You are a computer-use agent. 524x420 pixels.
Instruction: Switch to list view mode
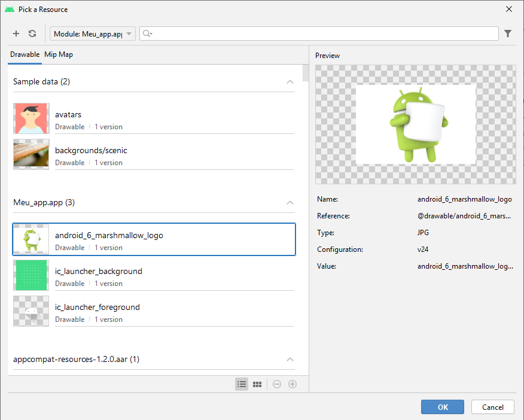coord(242,384)
